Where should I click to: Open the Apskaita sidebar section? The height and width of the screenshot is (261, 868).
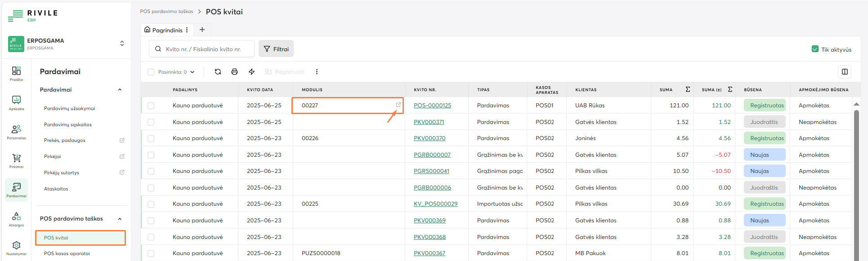[x=16, y=102]
